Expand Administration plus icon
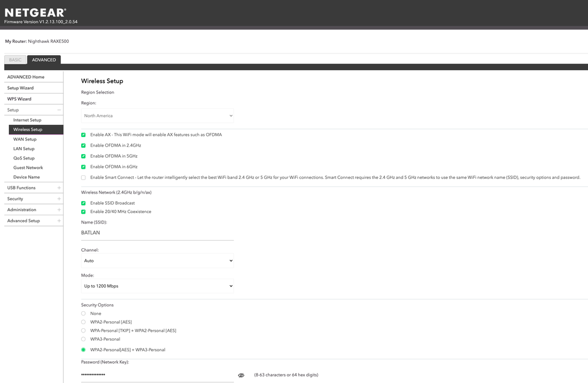 click(59, 210)
